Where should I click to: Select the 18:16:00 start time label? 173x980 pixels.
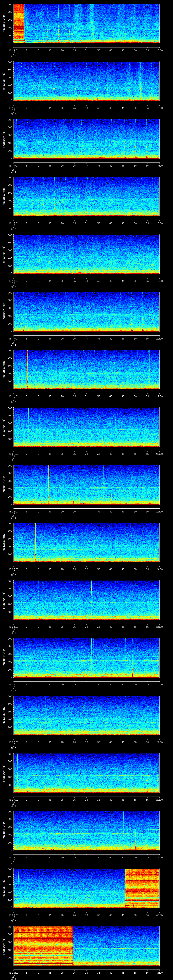13,166
